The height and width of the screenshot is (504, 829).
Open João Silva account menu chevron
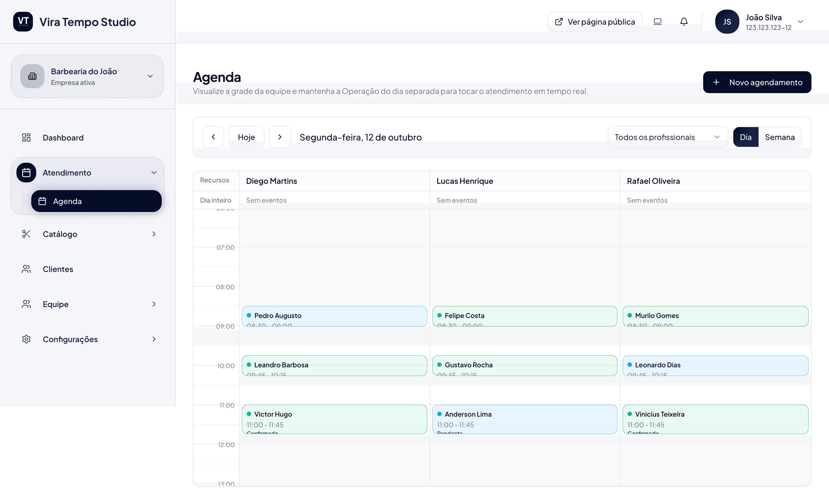click(x=800, y=22)
